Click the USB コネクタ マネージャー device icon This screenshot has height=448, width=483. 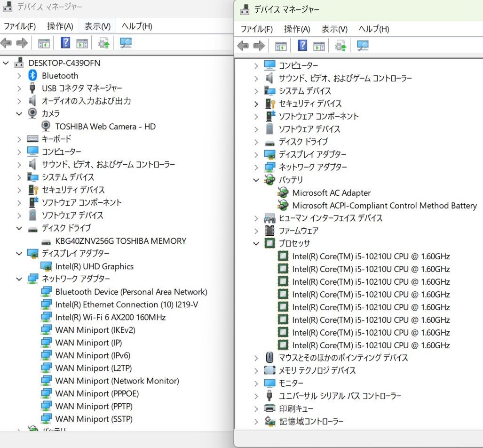click(x=32, y=88)
